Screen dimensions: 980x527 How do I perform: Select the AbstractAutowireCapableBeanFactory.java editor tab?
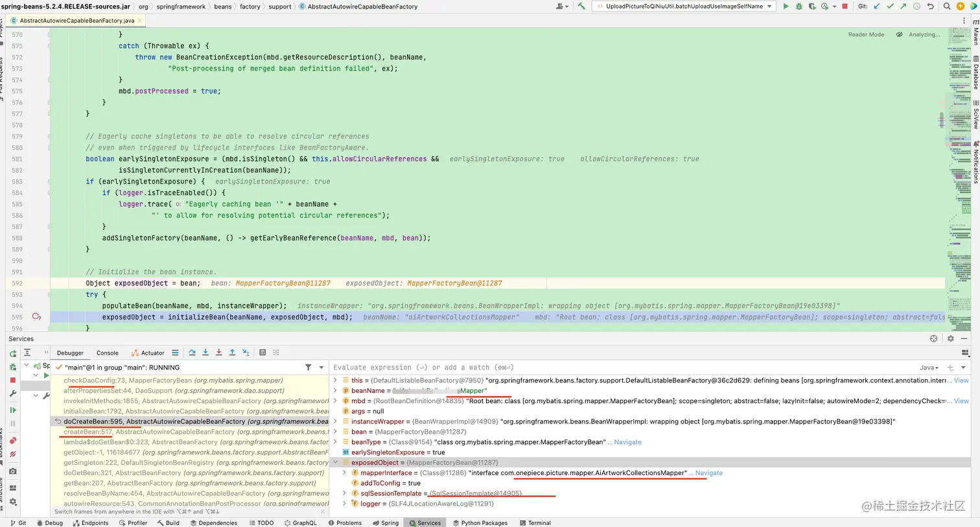click(x=76, y=21)
